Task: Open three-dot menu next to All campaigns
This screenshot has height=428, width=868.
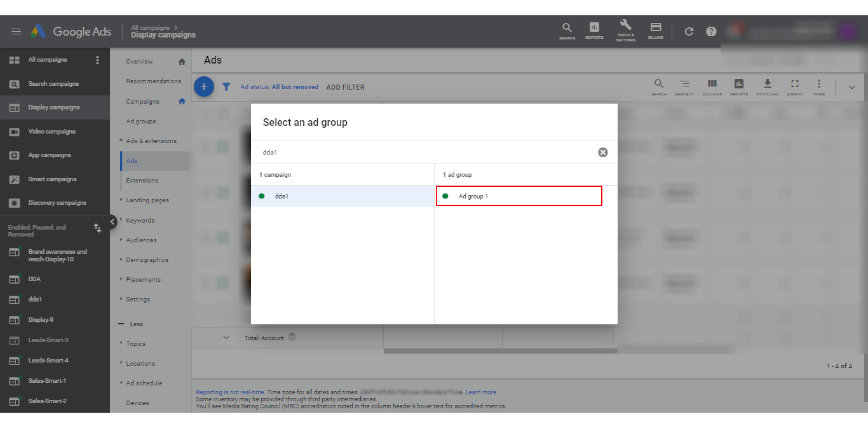Action: [97, 60]
